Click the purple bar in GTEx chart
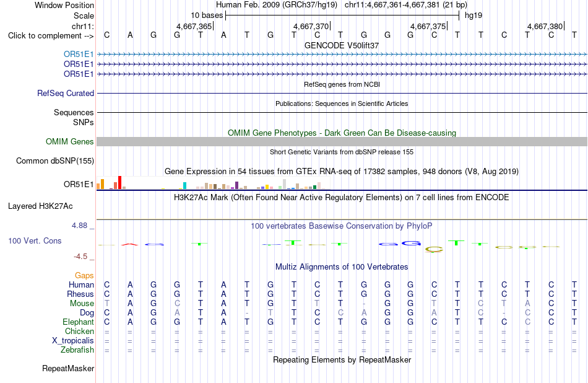 click(236, 185)
